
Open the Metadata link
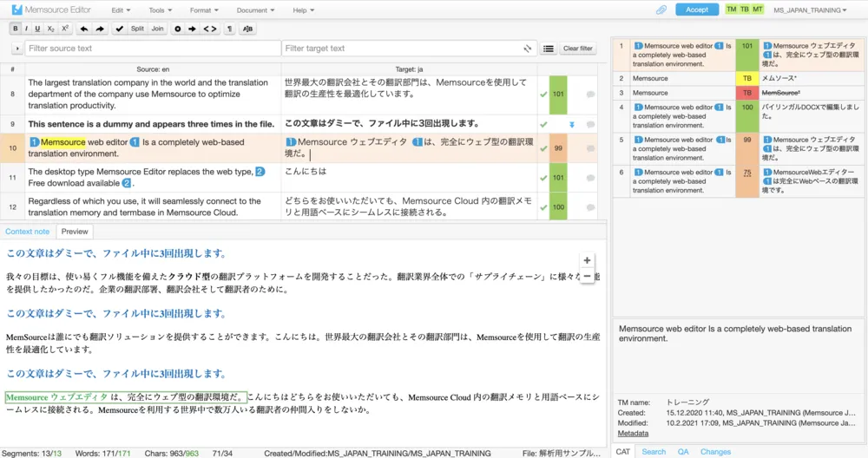[633, 434]
